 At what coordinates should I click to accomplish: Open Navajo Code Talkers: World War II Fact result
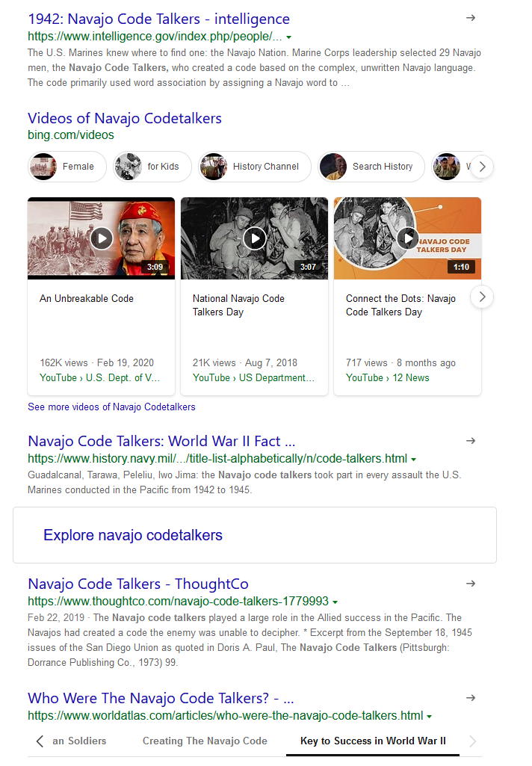tap(161, 441)
